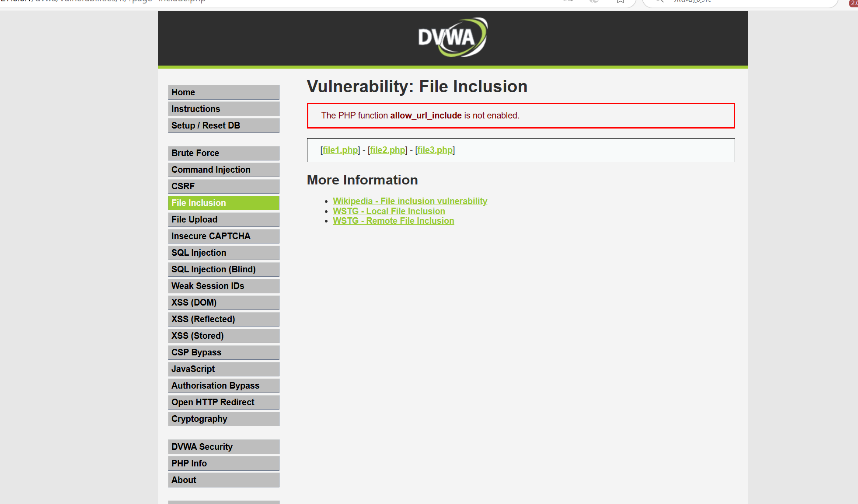Open Setup / Reset DB page
Image resolution: width=858 pixels, height=504 pixels.
point(223,125)
